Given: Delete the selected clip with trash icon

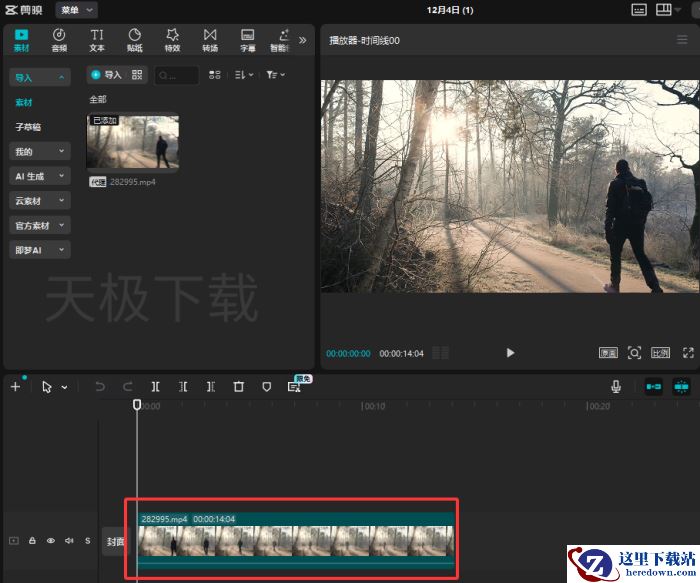Looking at the screenshot, I should click(x=238, y=387).
